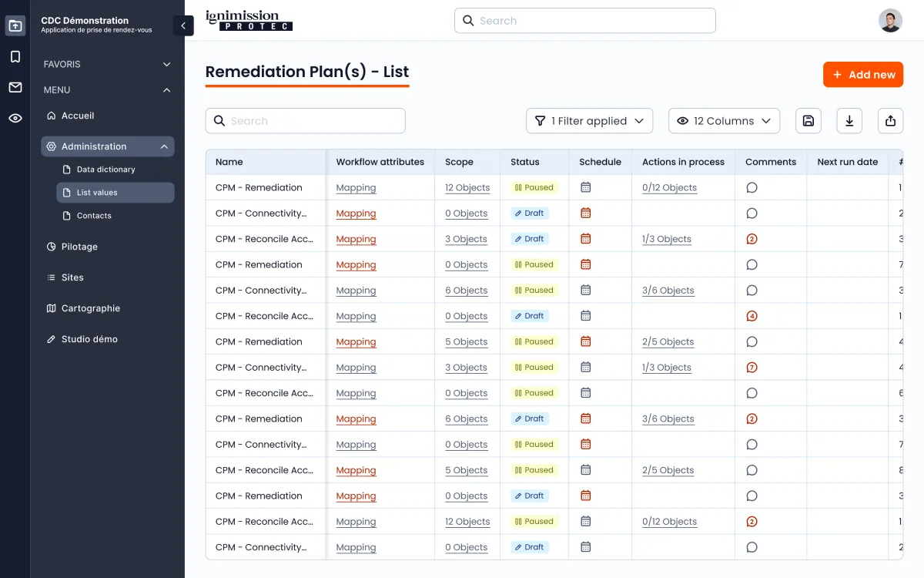Open comments bubble showing 7
This screenshot has width=924, height=578.
click(752, 368)
